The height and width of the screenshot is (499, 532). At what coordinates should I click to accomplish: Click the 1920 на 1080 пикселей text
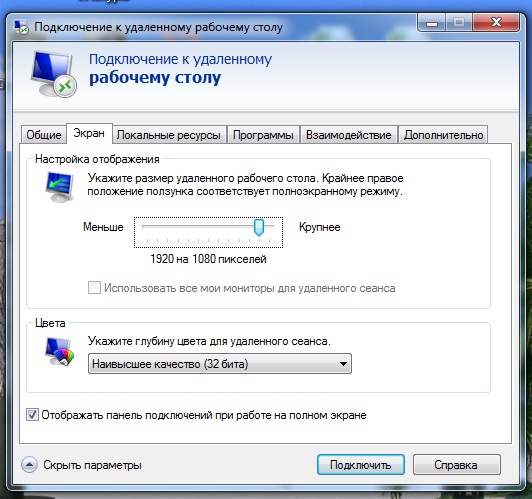coord(208,259)
